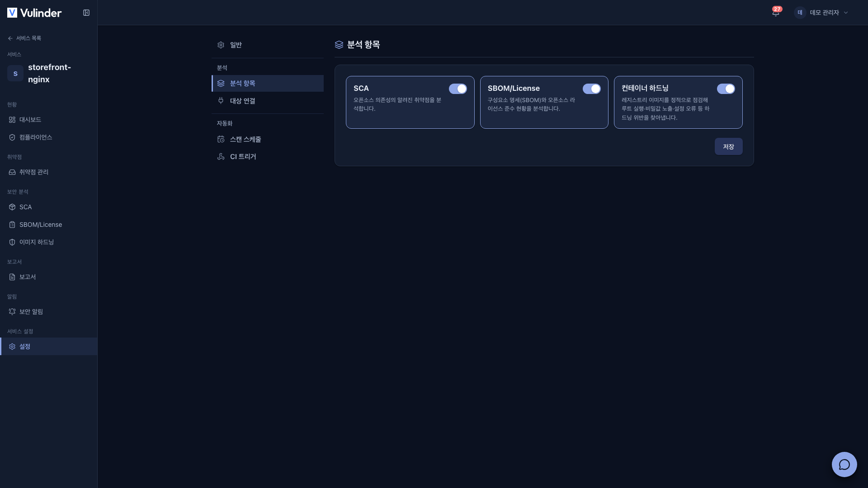Image resolution: width=868 pixels, height=488 pixels.
Task: Click the 분석 항목 page heading
Action: coord(363,44)
